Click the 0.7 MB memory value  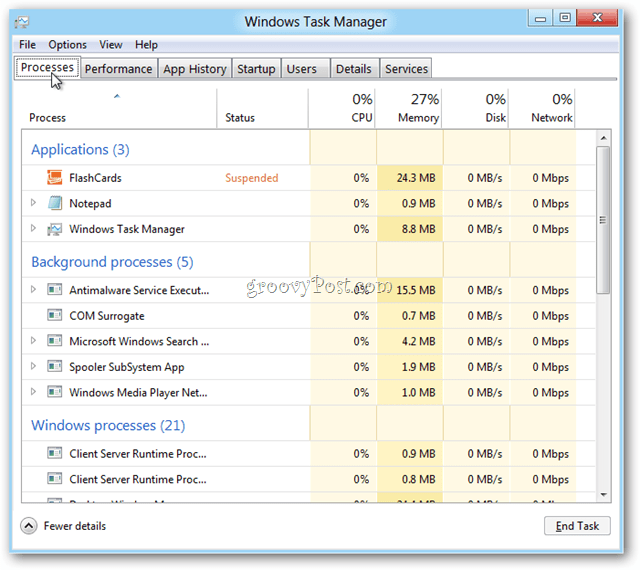pyautogui.click(x=418, y=316)
